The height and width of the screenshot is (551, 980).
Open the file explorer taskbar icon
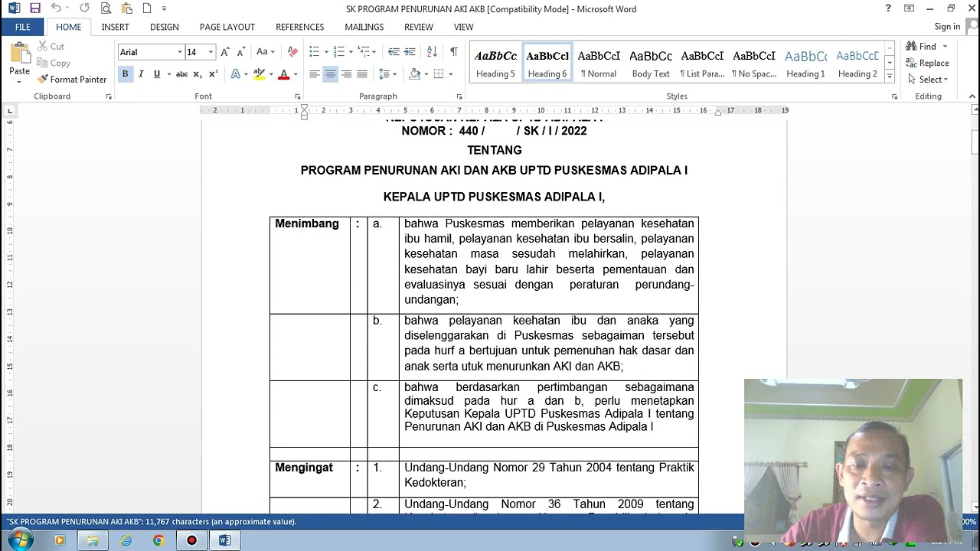click(93, 540)
